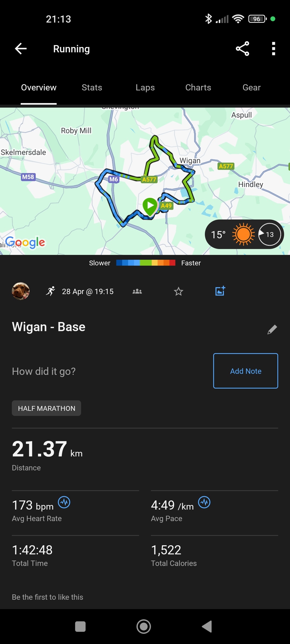Open the three-dot overflow menu
This screenshot has width=290, height=644.
[x=273, y=49]
